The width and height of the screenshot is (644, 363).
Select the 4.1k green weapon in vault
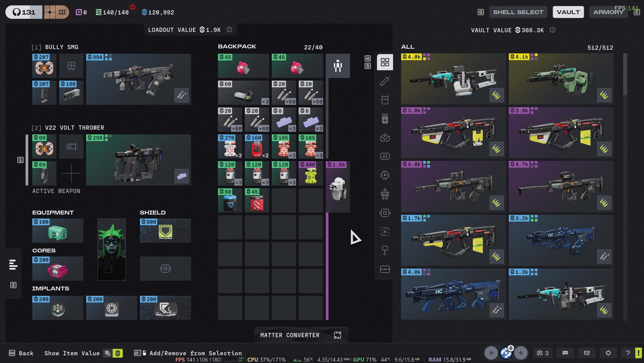coord(561,79)
